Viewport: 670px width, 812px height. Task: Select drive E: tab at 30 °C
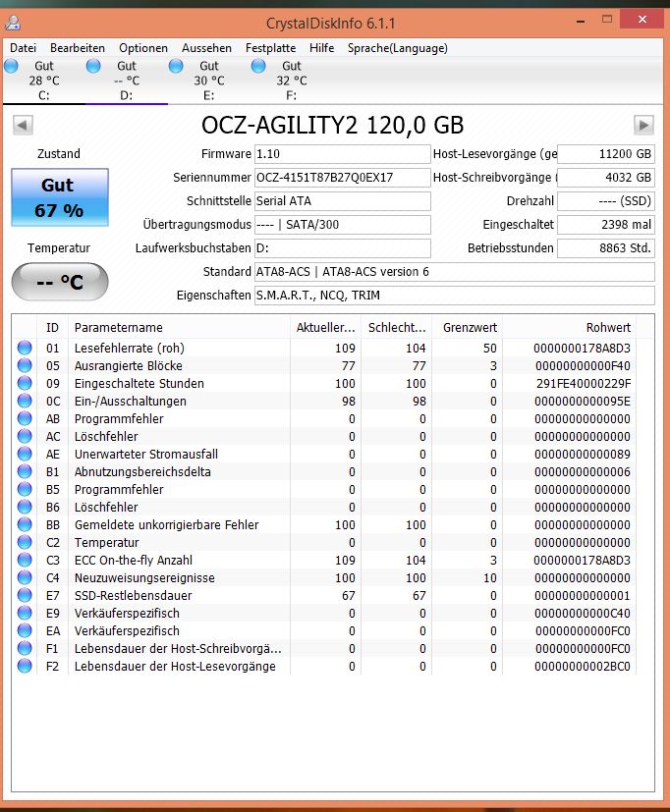pos(209,81)
